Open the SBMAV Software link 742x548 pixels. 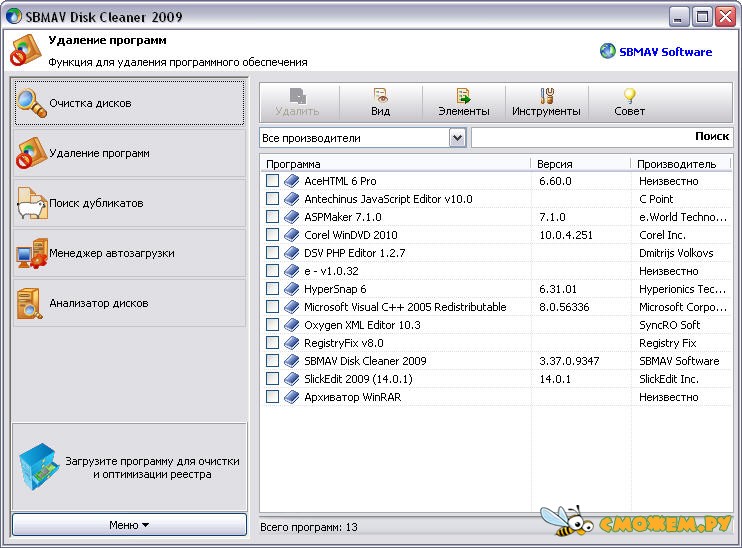(665, 52)
